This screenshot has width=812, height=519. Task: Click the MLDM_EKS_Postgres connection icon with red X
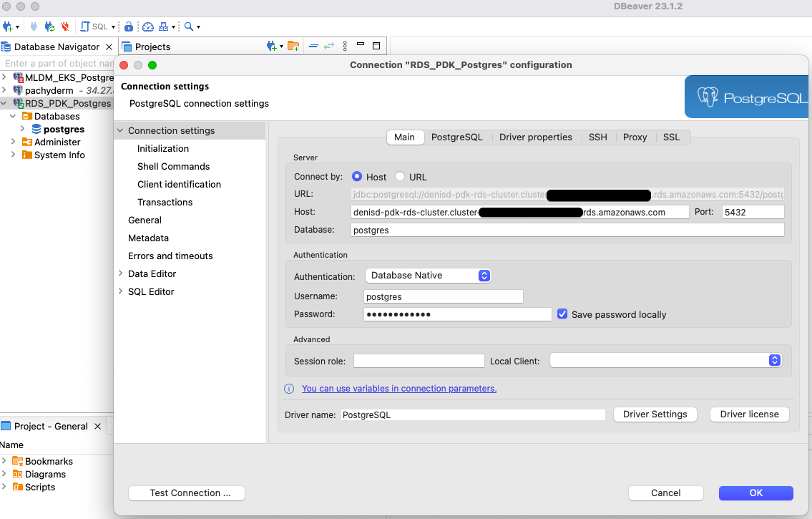(x=18, y=78)
